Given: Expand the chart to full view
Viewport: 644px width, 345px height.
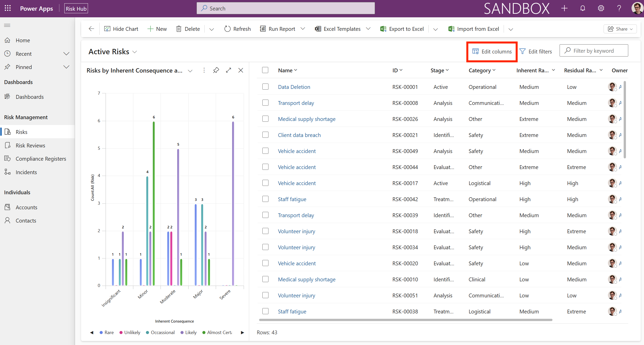Looking at the screenshot, I should 228,70.
